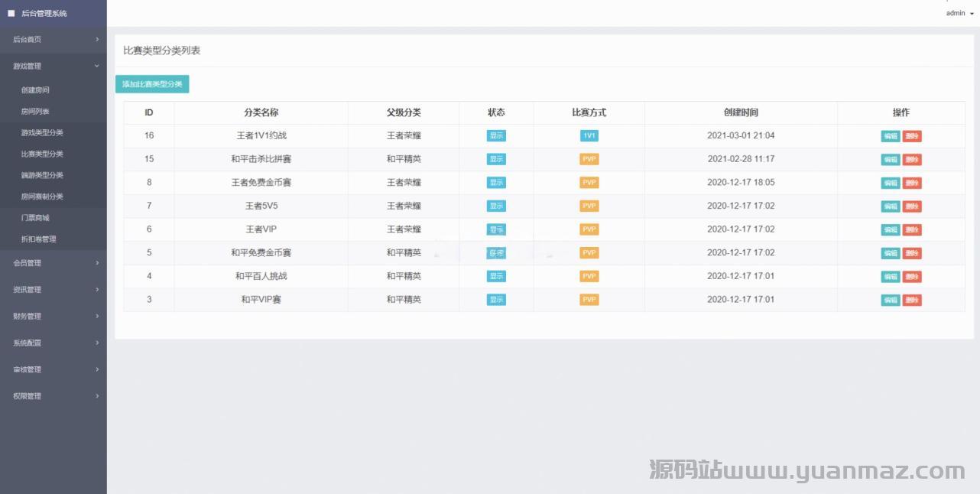Go to 门票商城 in sidebar
980x494 pixels.
[x=35, y=218]
